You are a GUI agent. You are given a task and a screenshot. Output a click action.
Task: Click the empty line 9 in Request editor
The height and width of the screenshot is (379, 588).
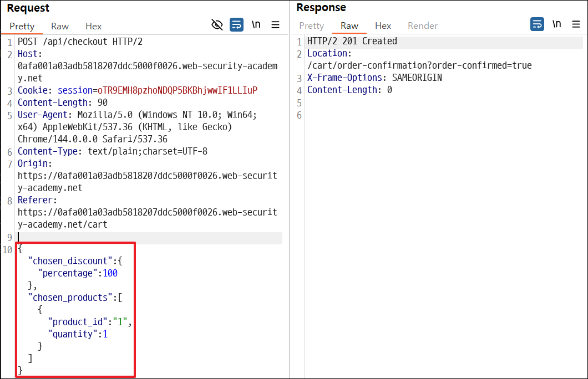coord(150,237)
